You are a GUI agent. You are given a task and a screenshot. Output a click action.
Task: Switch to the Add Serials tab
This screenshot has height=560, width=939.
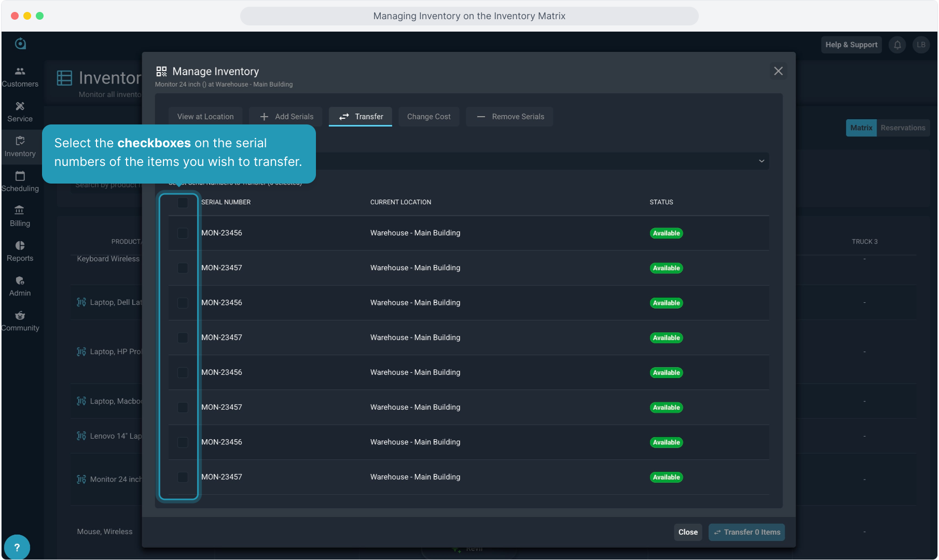(286, 117)
